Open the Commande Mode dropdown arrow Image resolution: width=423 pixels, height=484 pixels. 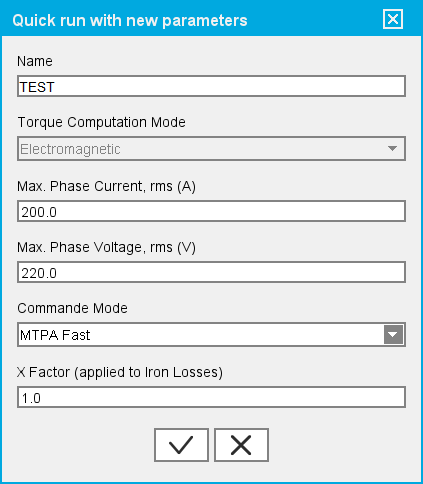click(x=393, y=335)
